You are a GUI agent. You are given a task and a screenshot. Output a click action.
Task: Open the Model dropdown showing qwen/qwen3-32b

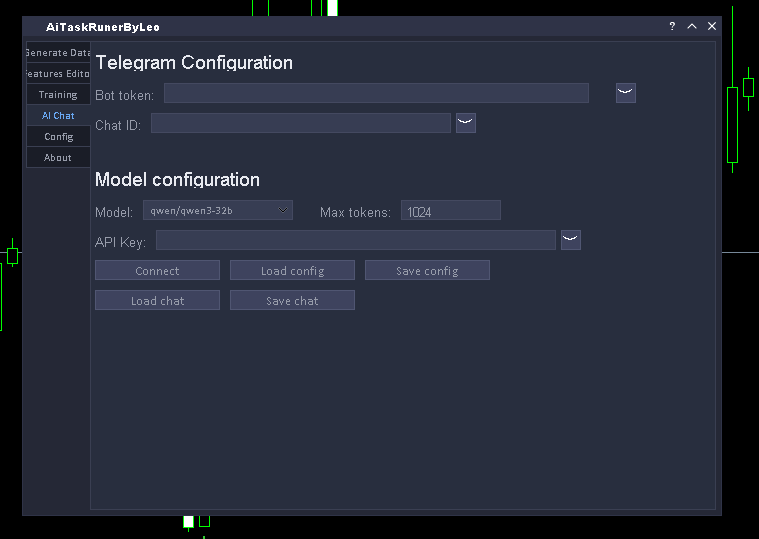(x=218, y=210)
